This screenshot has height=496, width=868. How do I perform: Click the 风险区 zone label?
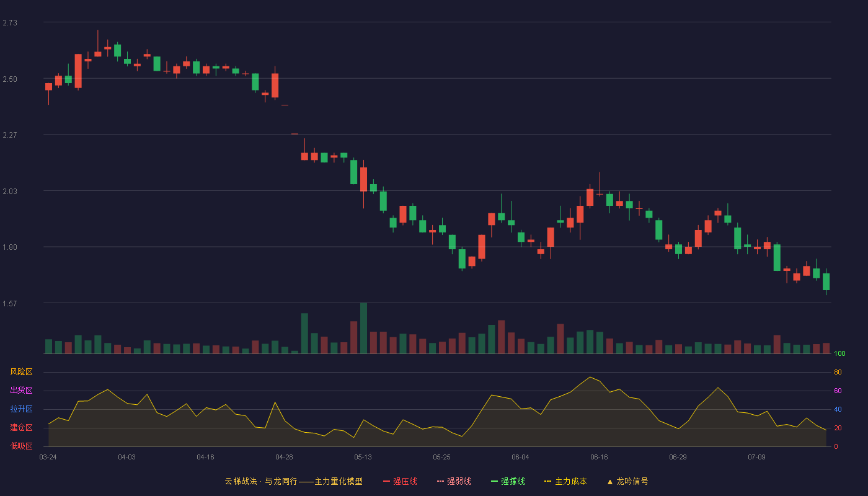point(21,372)
